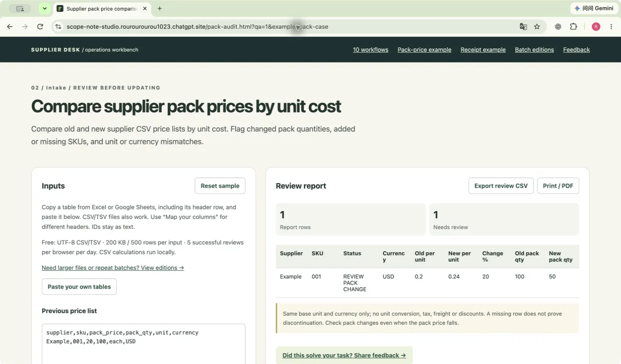Click the Needs review count card
The height and width of the screenshot is (364, 621).
[504, 219]
